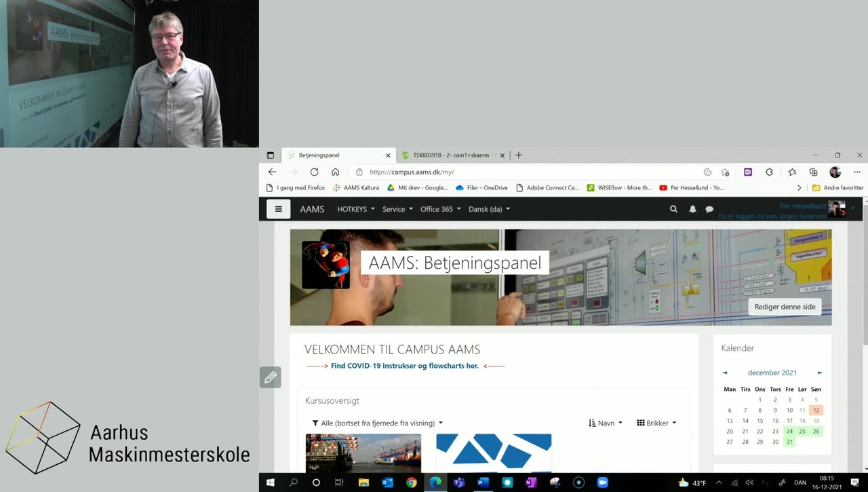
Task: Open the blue logo course thumbnail
Action: (x=494, y=453)
